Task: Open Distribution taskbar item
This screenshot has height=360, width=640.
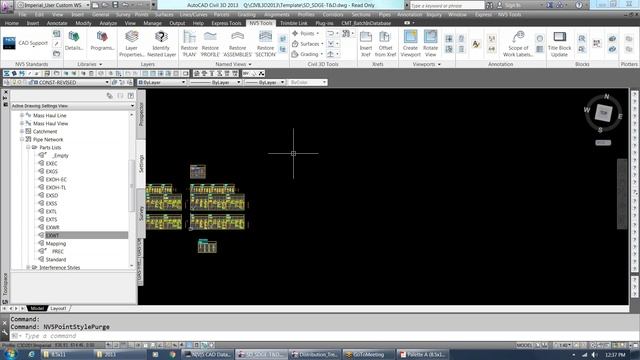Action: [315, 355]
